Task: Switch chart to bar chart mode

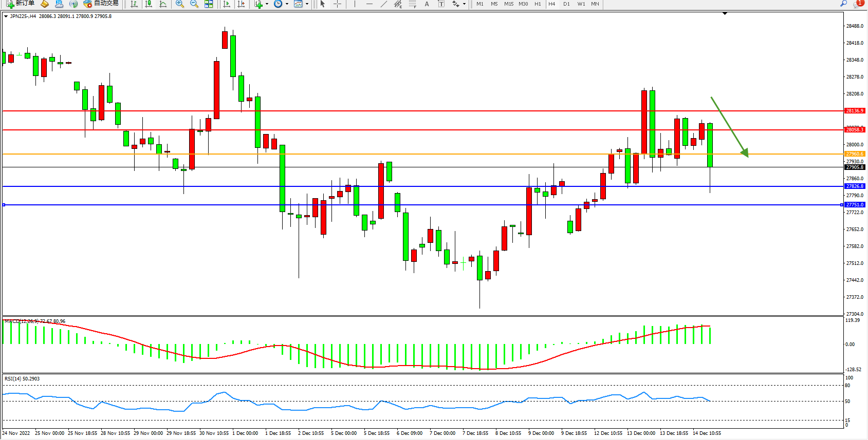Action: [x=134, y=4]
